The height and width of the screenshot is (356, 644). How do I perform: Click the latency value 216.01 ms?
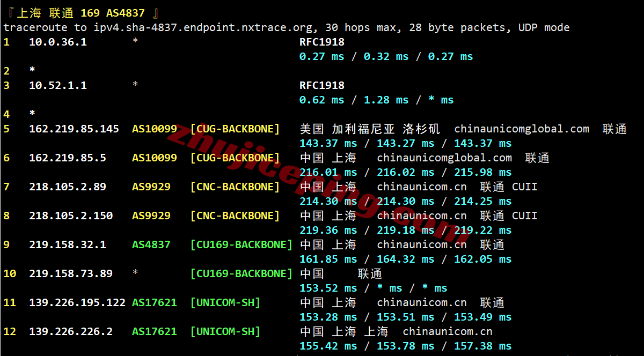(328, 172)
